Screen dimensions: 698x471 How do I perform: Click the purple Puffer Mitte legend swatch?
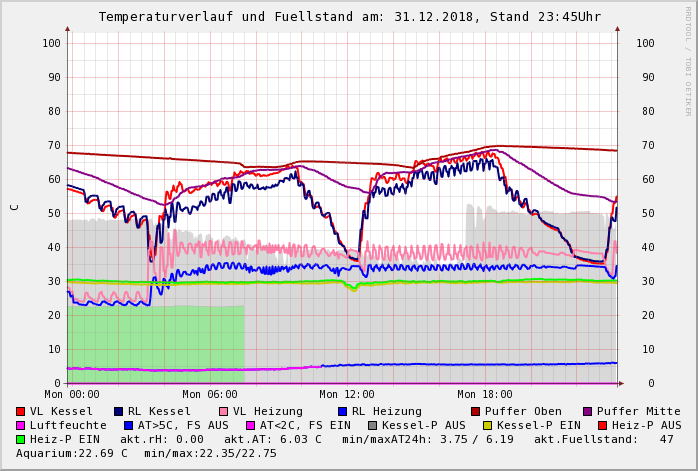coord(588,411)
